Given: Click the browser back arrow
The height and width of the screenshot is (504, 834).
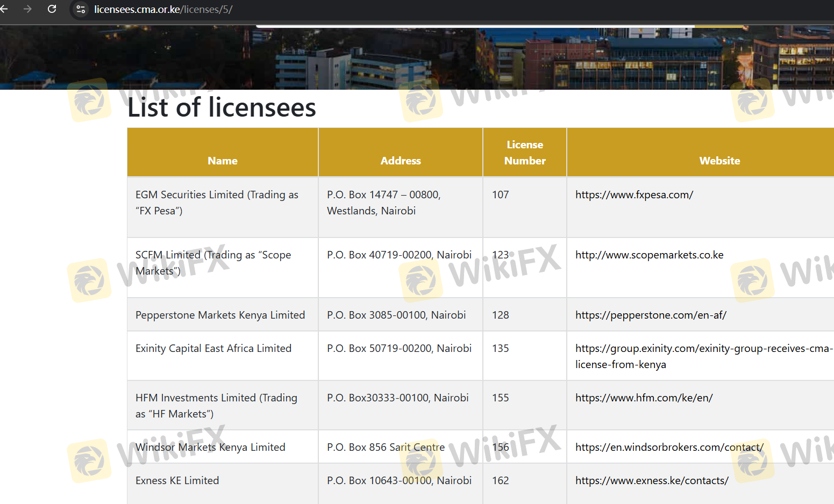Looking at the screenshot, I should [4, 9].
